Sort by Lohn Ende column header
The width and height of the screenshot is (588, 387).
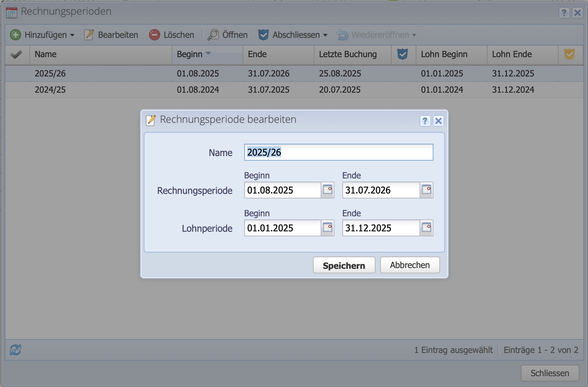[x=523, y=54]
